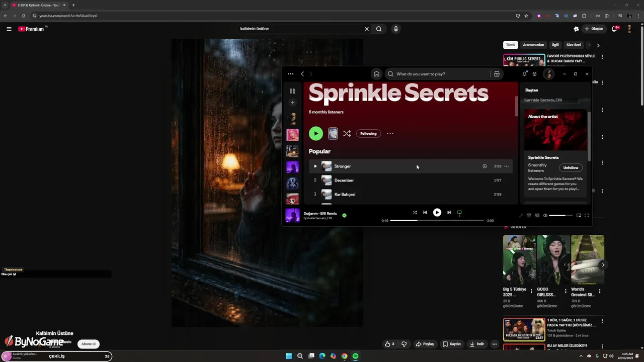Click the plus create icon in the Spotify sidebar
Image resolution: width=644 pixels, height=362 pixels.
pos(292,103)
